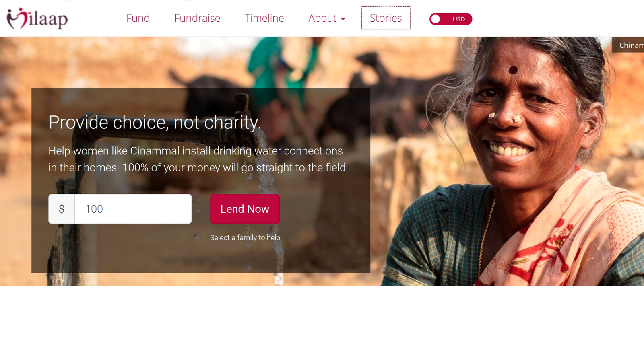644x362 pixels.
Task: Open the Fund page
Action: pyautogui.click(x=138, y=18)
